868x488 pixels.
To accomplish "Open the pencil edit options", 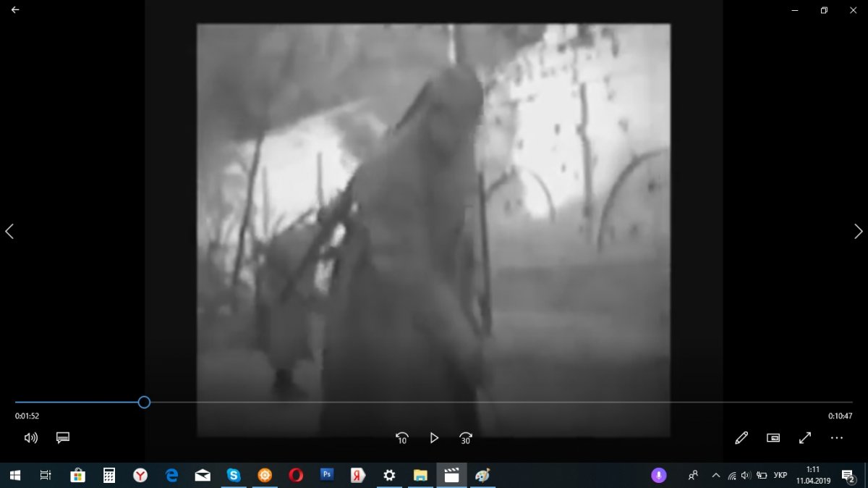I will point(741,438).
